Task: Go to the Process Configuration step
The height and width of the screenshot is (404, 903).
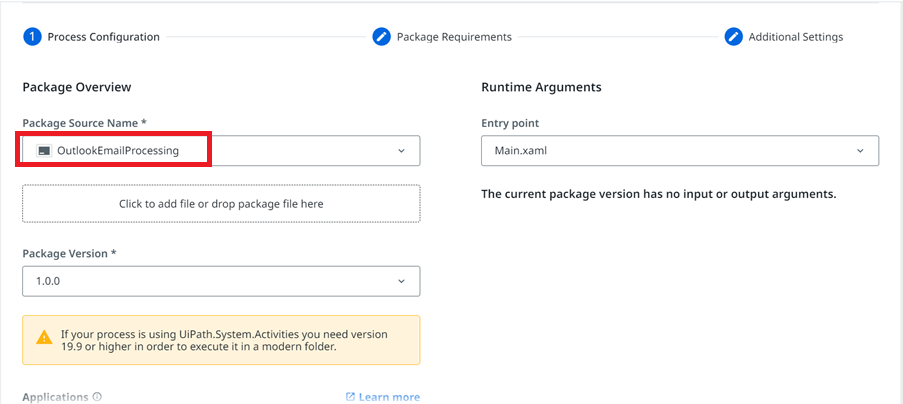Action: (x=104, y=37)
